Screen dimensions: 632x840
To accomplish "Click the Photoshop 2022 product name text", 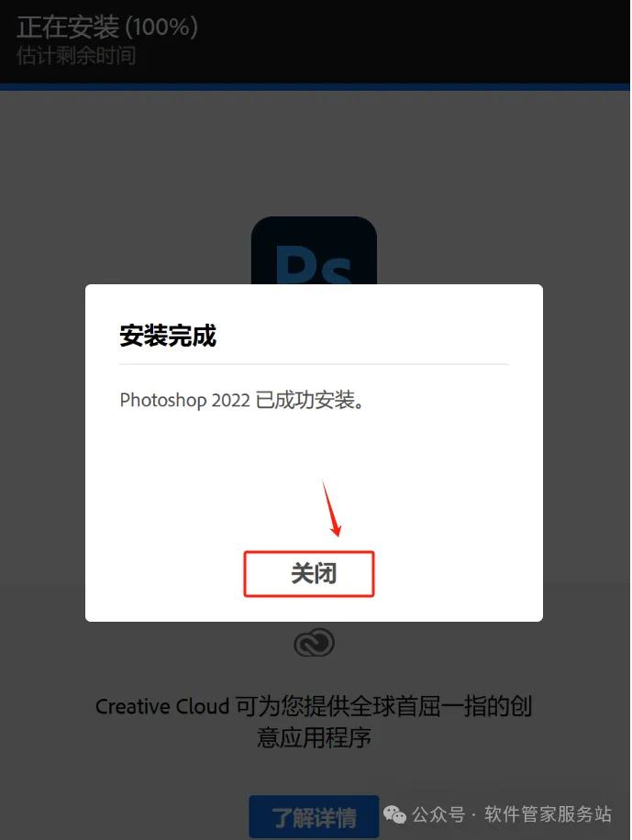I will coord(185,400).
